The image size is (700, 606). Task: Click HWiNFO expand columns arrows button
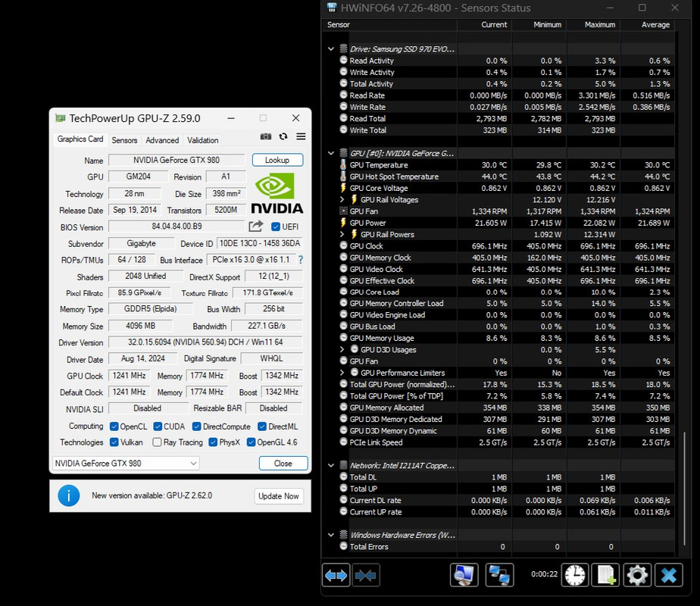[x=336, y=575]
